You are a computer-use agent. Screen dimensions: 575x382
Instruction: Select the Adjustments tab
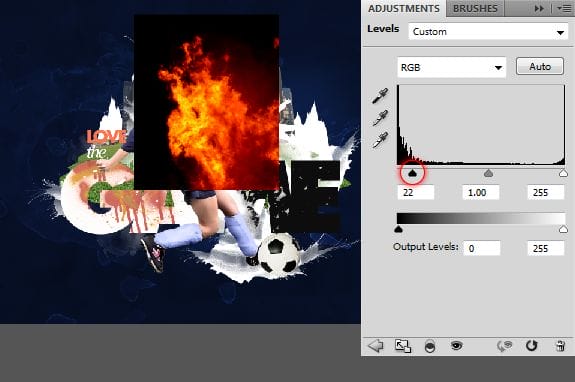(x=404, y=8)
